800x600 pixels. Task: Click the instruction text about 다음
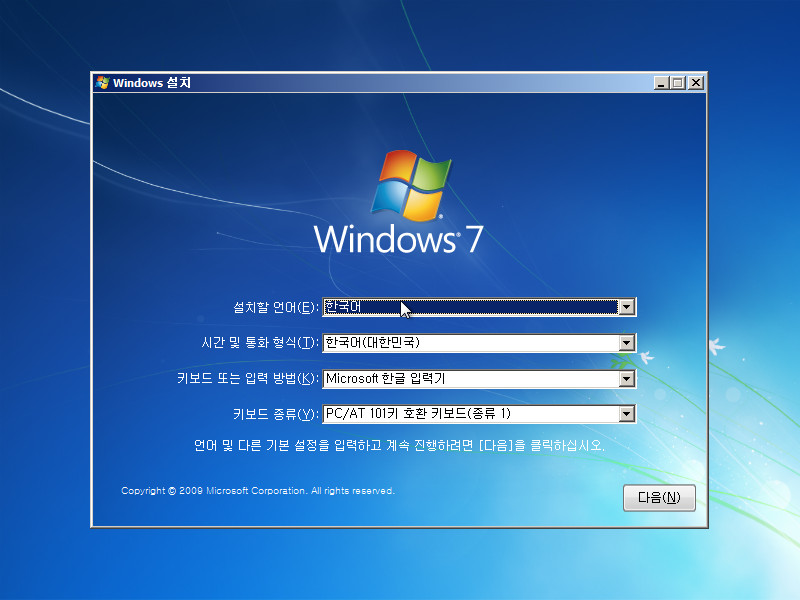pyautogui.click(x=400, y=446)
